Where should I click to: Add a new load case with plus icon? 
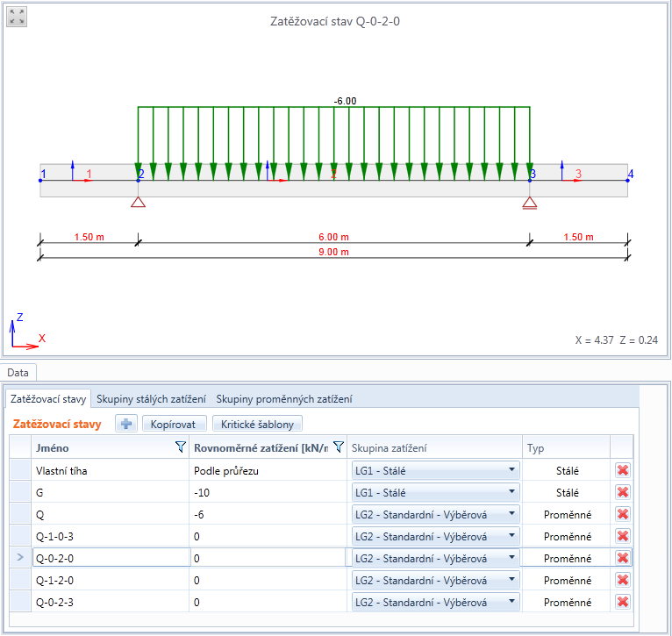tap(126, 424)
